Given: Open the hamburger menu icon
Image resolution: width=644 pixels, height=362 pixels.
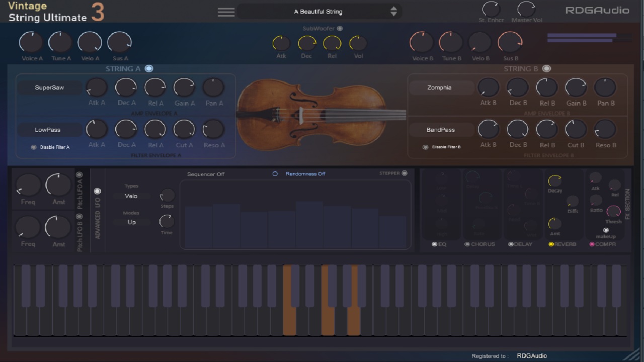Looking at the screenshot, I should coord(226,12).
